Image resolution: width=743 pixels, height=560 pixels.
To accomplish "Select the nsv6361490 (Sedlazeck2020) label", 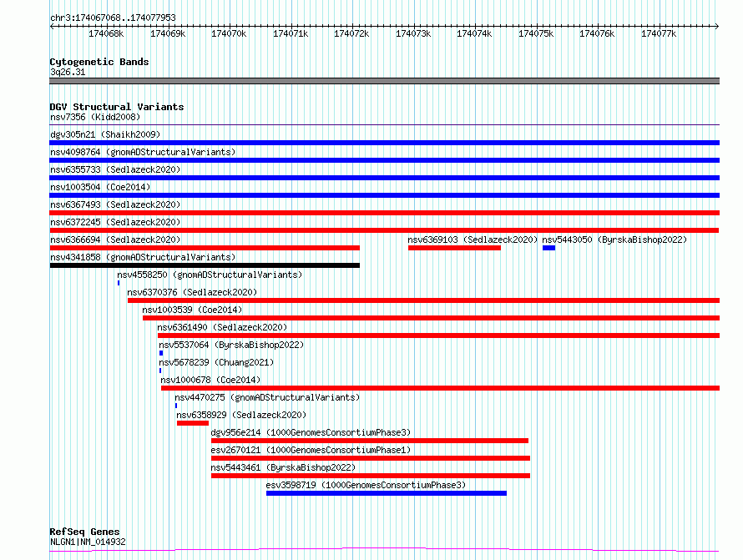I will 222,327.
